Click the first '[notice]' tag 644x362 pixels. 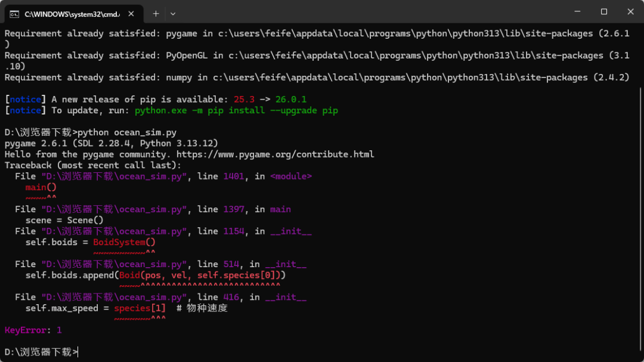[x=26, y=100]
